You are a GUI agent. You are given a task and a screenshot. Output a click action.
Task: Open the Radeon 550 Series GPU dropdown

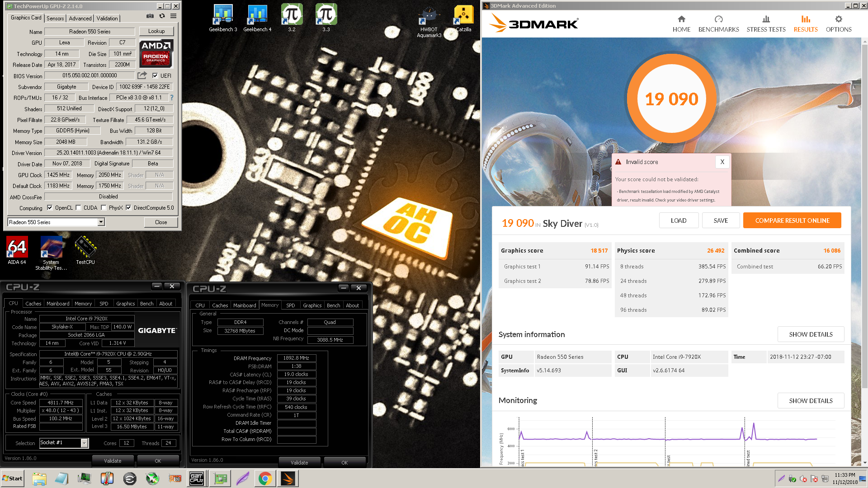point(101,222)
